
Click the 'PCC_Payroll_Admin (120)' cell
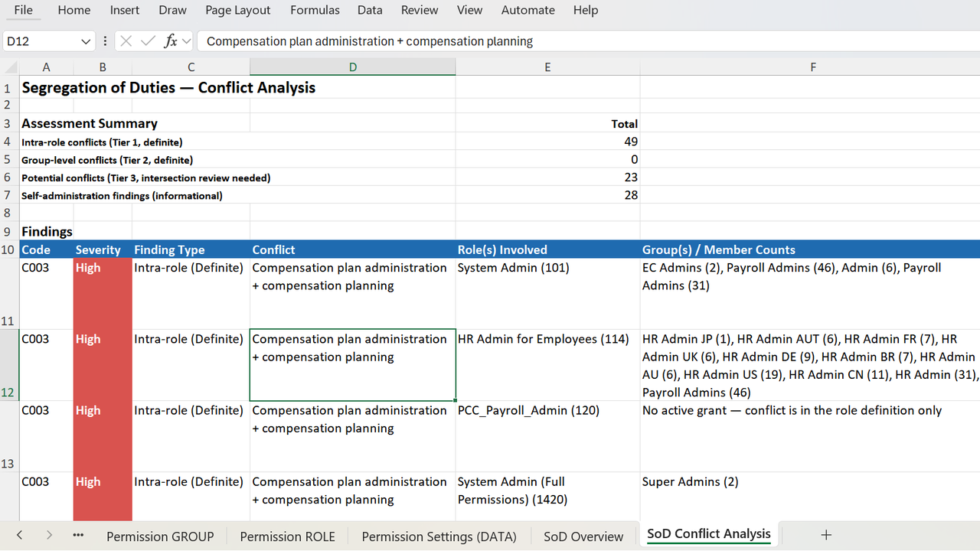click(548, 437)
